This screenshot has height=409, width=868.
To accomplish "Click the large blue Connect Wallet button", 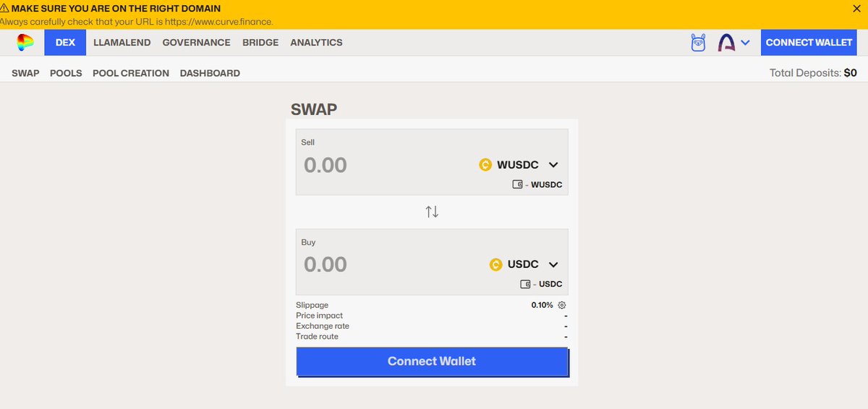I will [432, 361].
